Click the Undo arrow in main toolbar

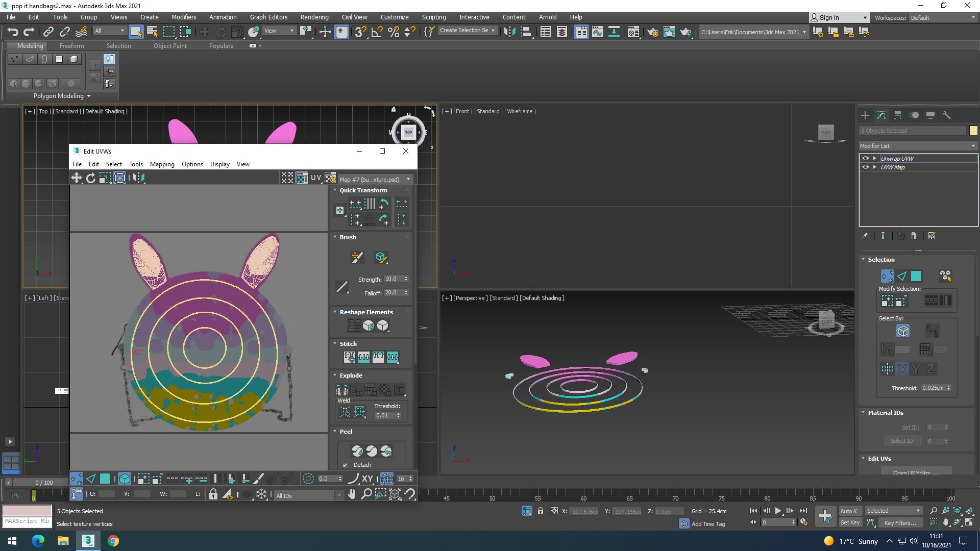[x=13, y=32]
